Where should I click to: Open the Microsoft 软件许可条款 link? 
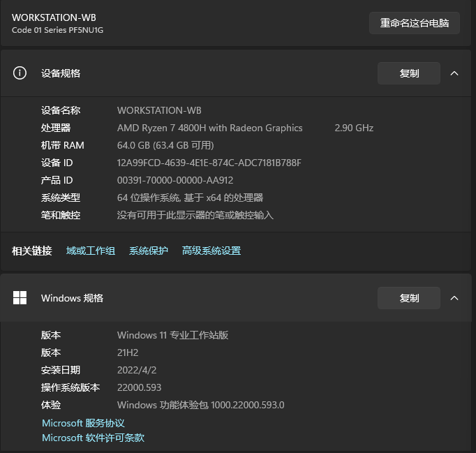pos(94,438)
